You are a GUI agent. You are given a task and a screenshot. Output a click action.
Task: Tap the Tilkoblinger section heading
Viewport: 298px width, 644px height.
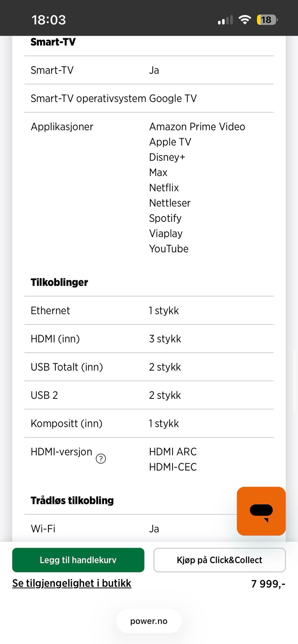pos(59,282)
